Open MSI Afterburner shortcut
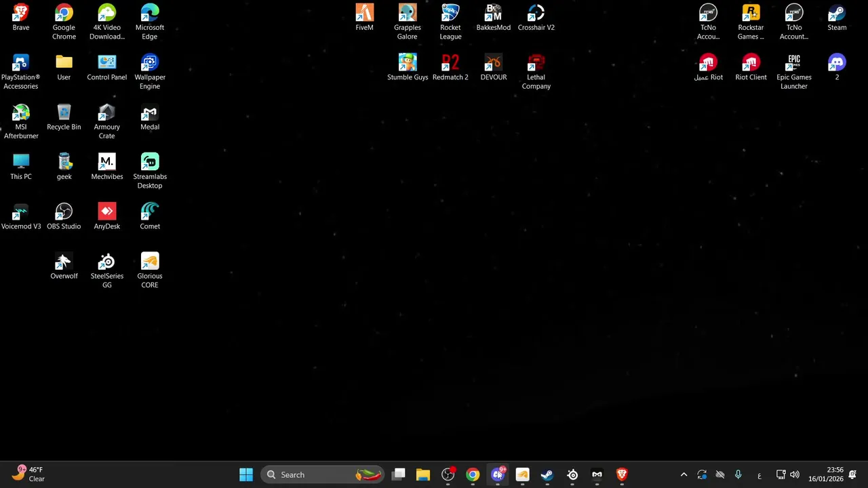868x488 pixels. click(21, 121)
